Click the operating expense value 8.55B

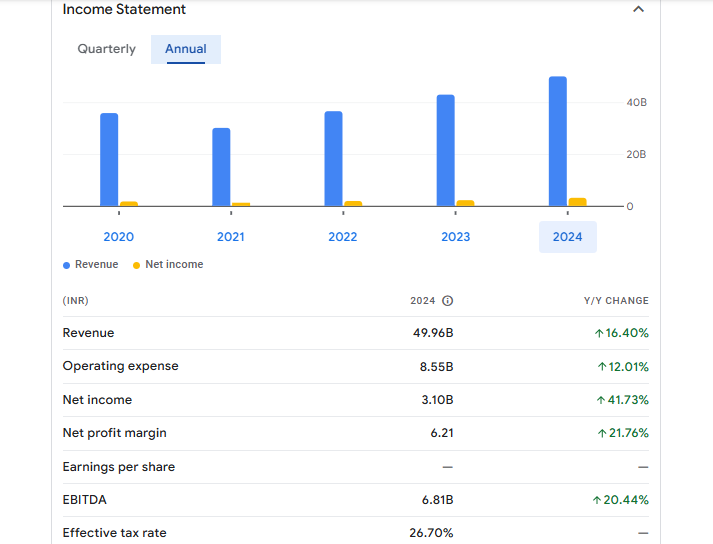[x=437, y=367]
